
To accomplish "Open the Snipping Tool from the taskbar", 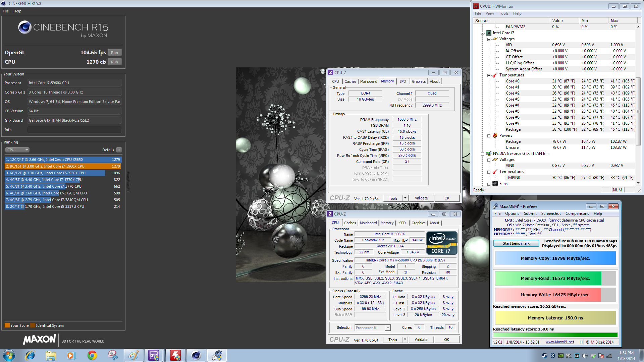I will pos(113,355).
